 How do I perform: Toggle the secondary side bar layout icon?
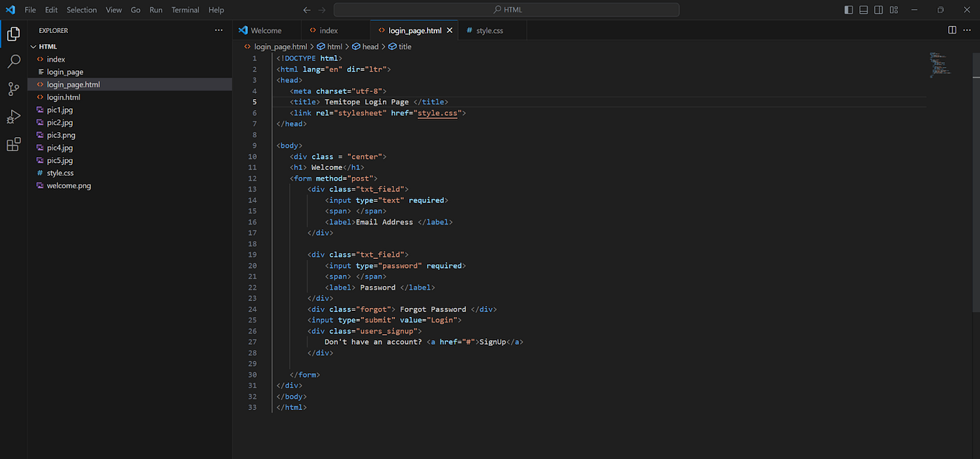click(x=878, y=10)
